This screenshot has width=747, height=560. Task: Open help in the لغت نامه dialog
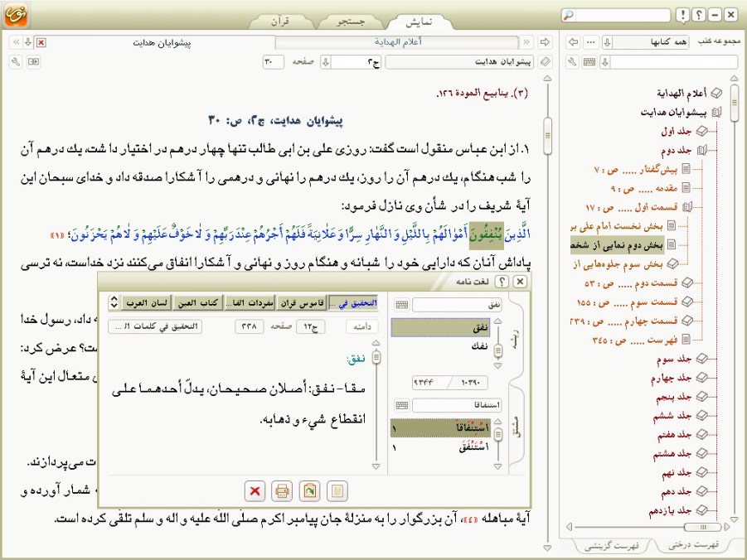click(502, 282)
